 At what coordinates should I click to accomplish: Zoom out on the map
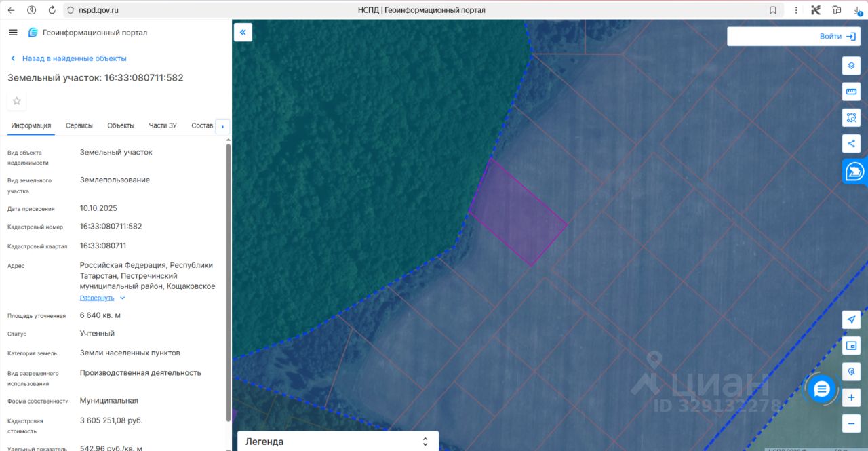point(851,424)
